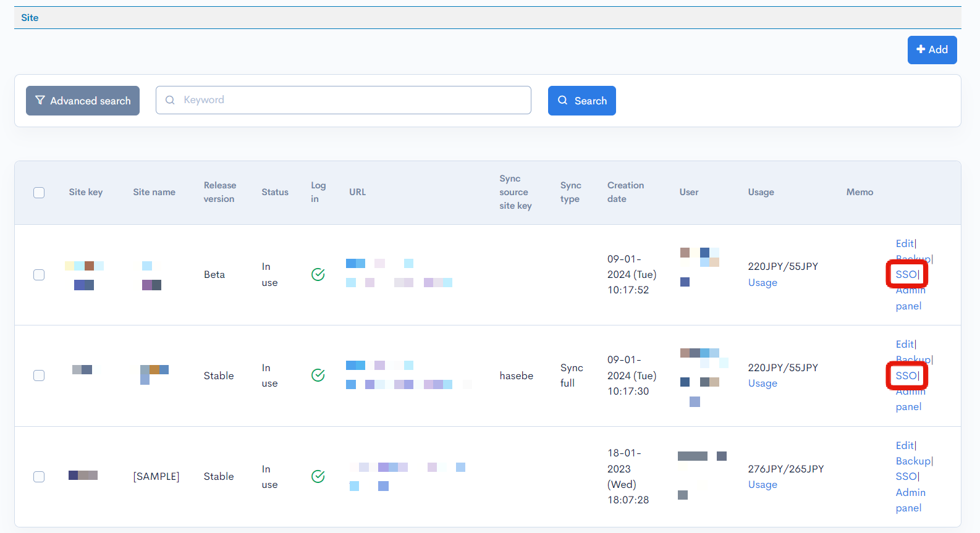980x533 pixels.
Task: Click the 18-01-2023 (Wed) 18:07:28 date
Action: coord(628,476)
